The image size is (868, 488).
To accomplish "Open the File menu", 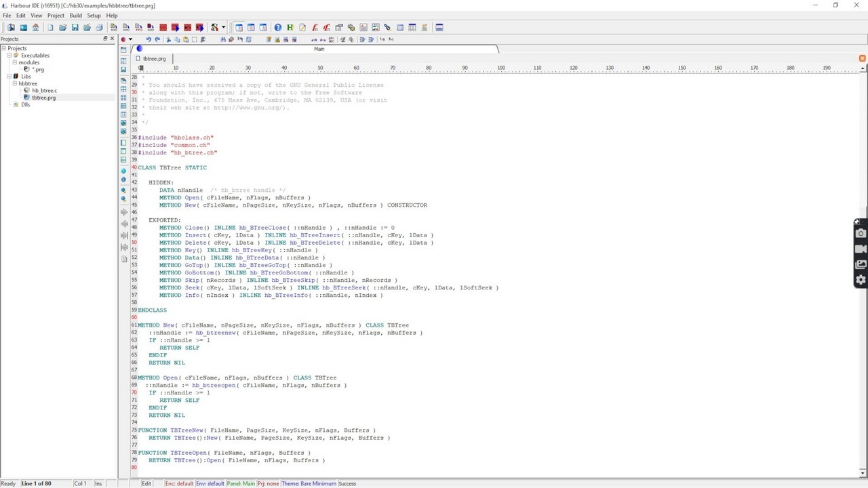I will [7, 16].
